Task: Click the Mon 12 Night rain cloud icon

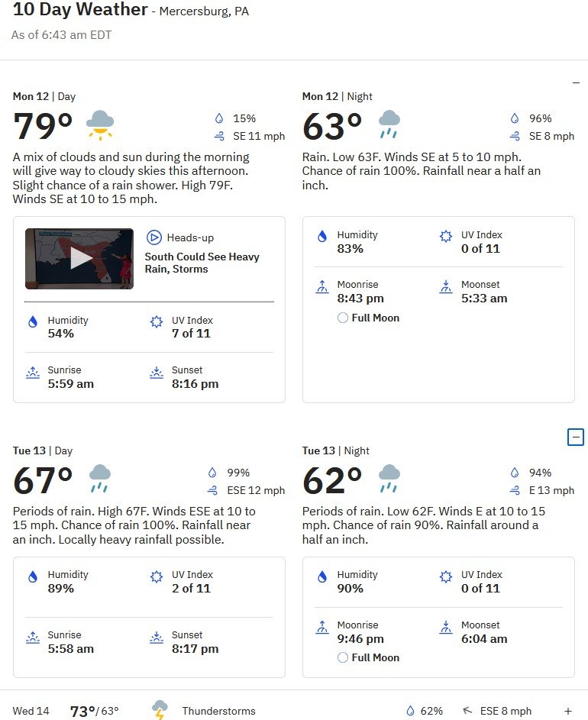Action: tap(389, 124)
